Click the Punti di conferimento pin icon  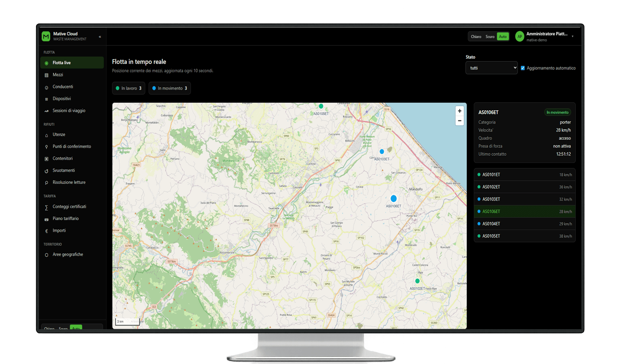46,147
